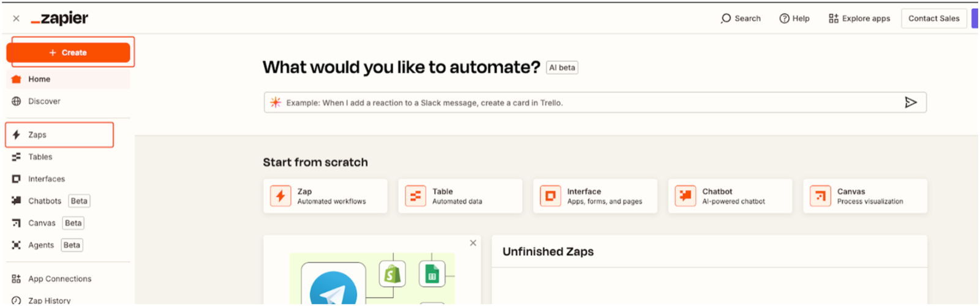The image size is (980, 306).
Task: Click the send arrow icon in prompt field
Action: [911, 102]
